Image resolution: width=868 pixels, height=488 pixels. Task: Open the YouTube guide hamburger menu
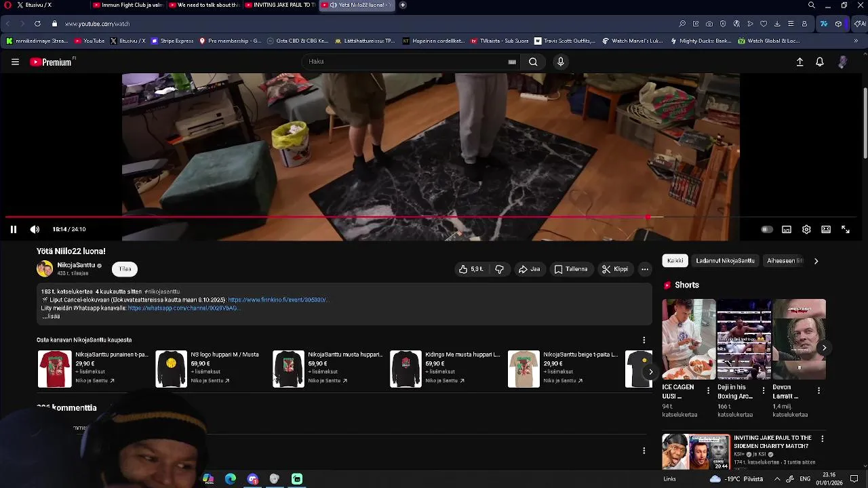(15, 62)
